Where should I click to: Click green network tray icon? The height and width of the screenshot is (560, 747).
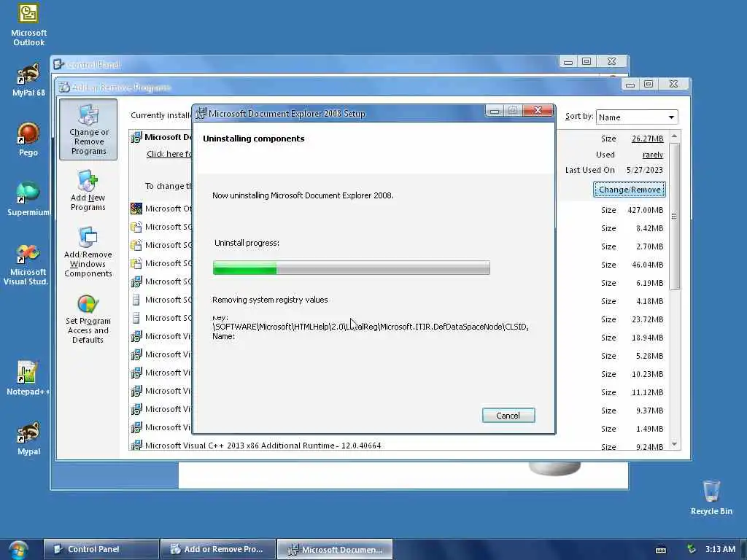click(x=692, y=549)
